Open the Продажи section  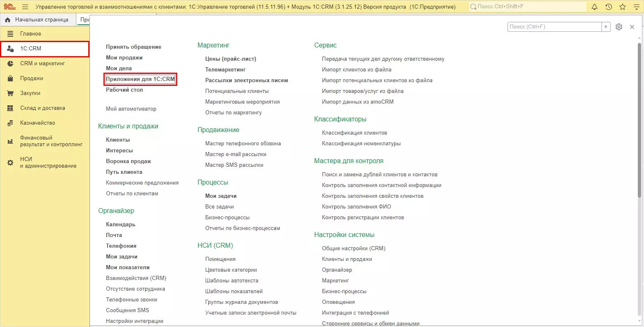pos(45,78)
